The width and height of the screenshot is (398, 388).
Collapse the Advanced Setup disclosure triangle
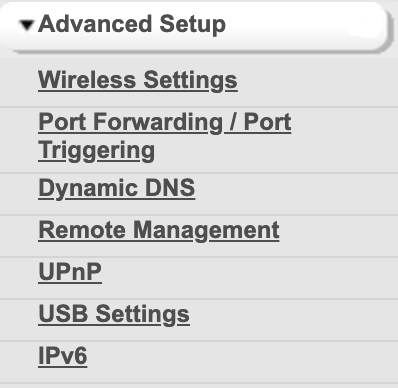pos(26,26)
